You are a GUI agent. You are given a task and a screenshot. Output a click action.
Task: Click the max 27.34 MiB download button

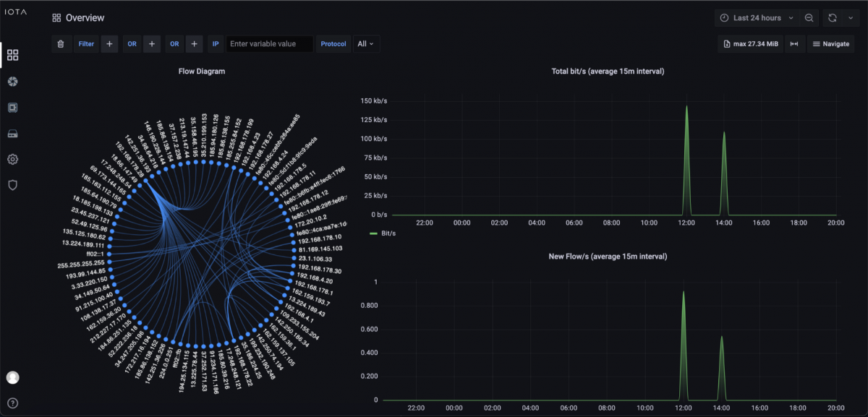click(x=751, y=44)
